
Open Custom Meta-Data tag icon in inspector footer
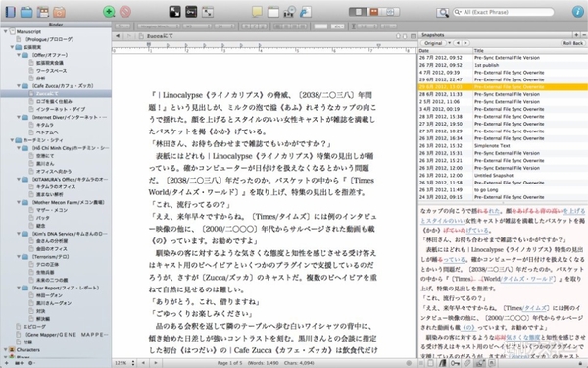(466, 363)
